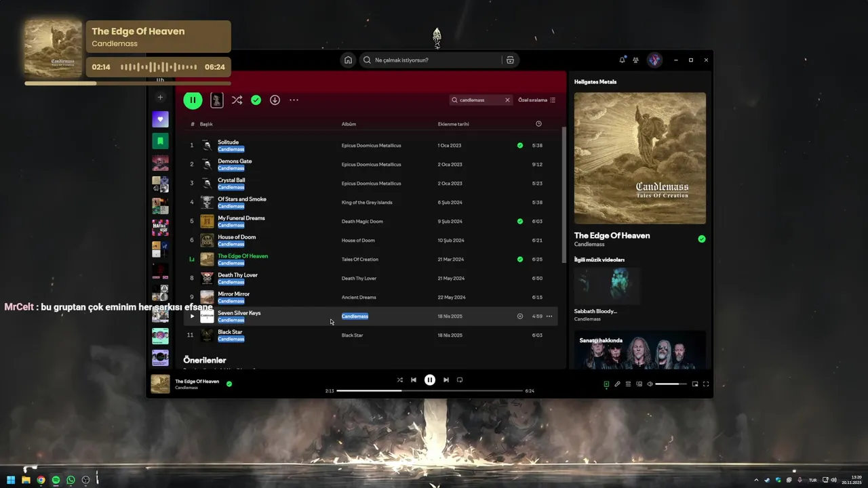868x488 pixels.
Task: Skip to the previous track
Action: 413,380
